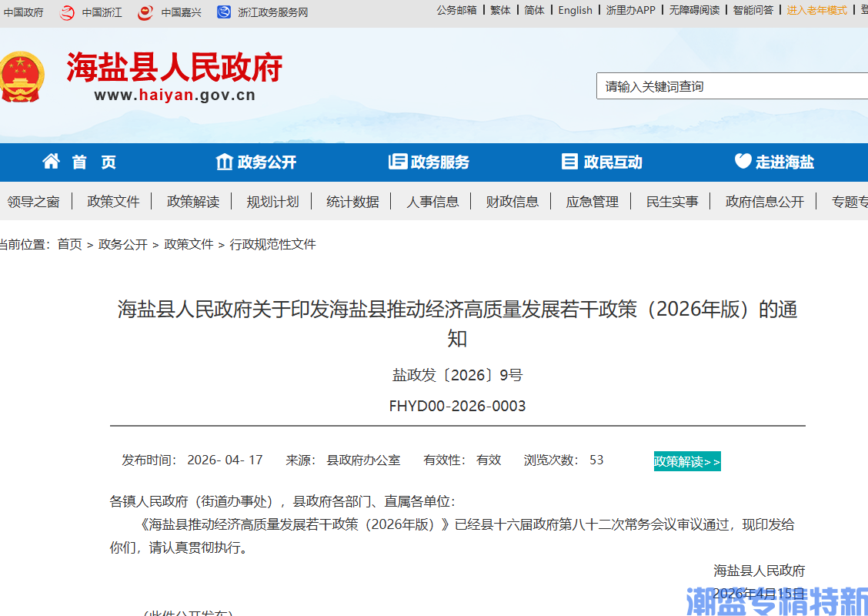Open the English version link
Image resolution: width=868 pixels, height=616 pixels.
(575, 11)
